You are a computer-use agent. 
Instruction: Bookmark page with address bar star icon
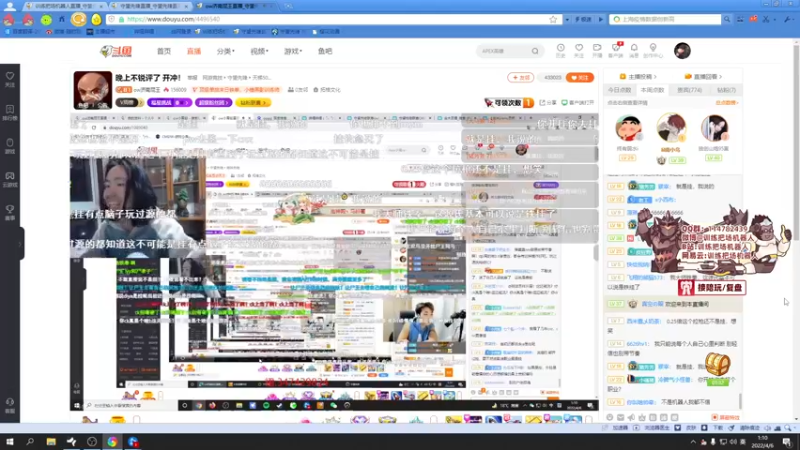click(x=553, y=19)
